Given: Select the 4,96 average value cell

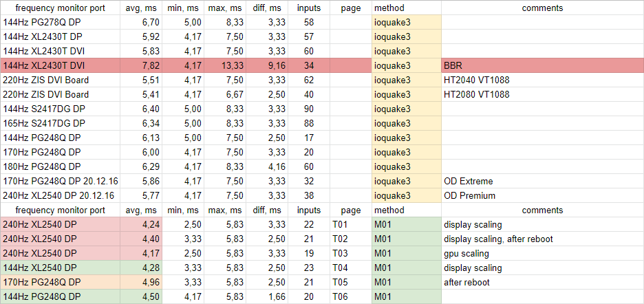Looking at the screenshot, I should (142, 282).
